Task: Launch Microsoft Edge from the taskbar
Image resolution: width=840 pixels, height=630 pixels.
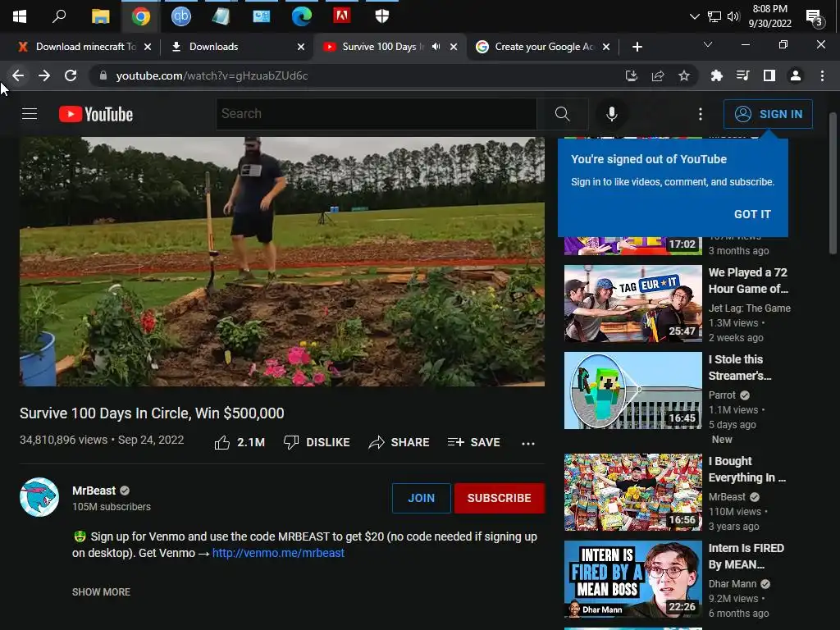Action: tap(302, 16)
